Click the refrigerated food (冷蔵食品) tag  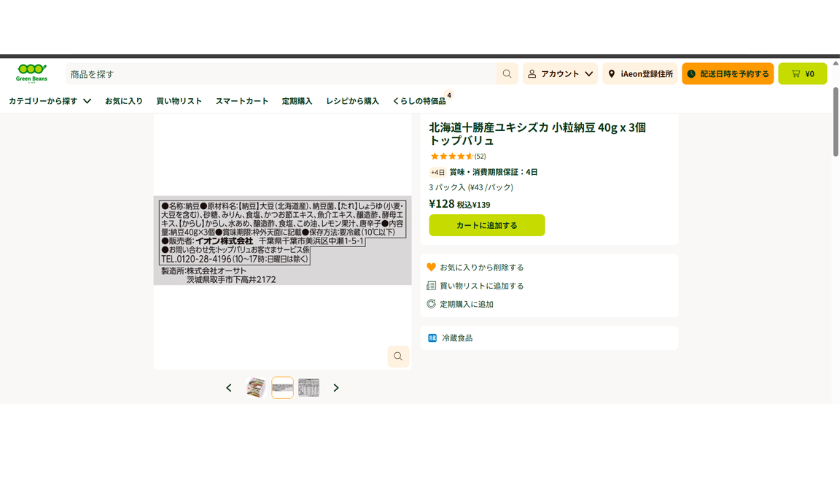tap(451, 338)
